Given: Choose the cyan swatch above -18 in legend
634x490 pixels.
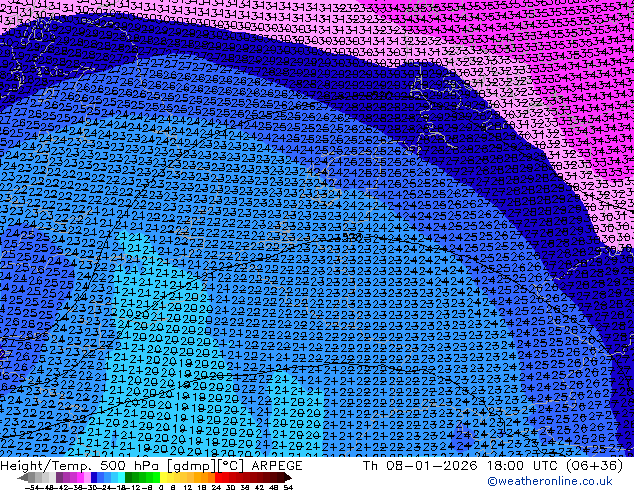Looking at the screenshot, I should [x=122, y=477].
